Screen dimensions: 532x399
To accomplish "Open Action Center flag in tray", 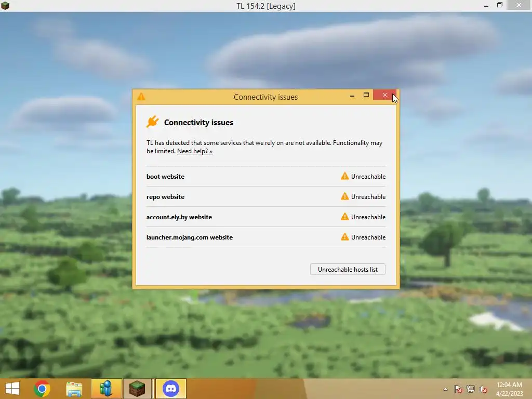I will [458, 389].
